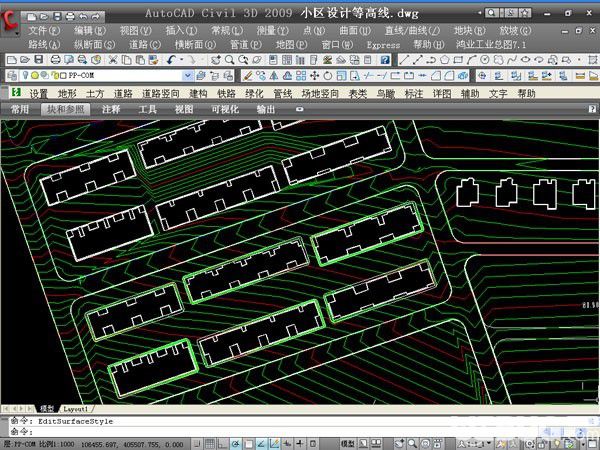Select the Spline draw tool
The height and width of the screenshot is (450, 600).
(x=512, y=60)
